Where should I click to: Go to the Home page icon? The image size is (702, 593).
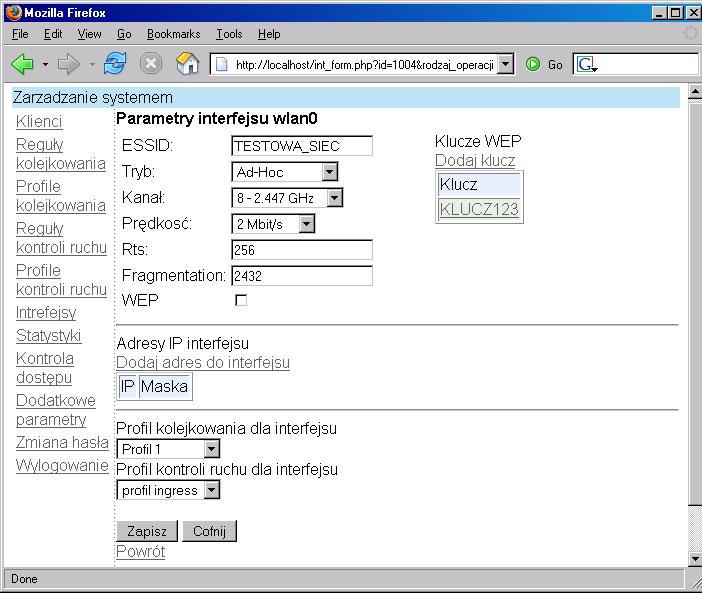pos(187,63)
